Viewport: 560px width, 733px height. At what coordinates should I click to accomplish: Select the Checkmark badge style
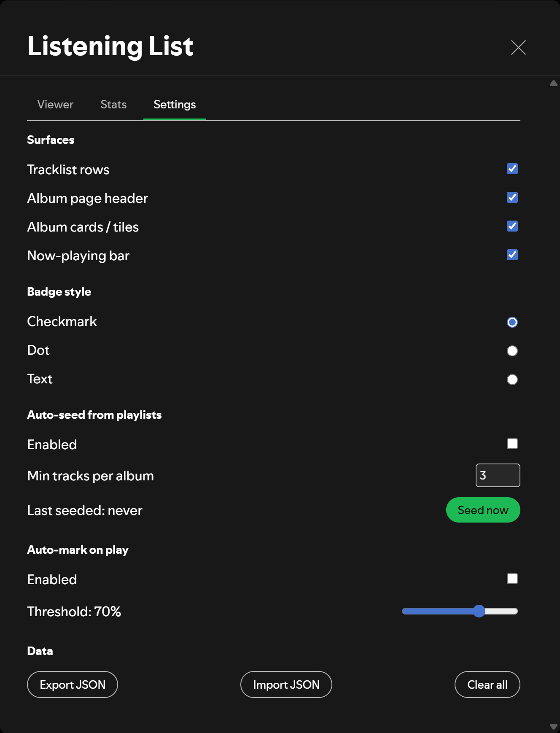click(x=512, y=322)
